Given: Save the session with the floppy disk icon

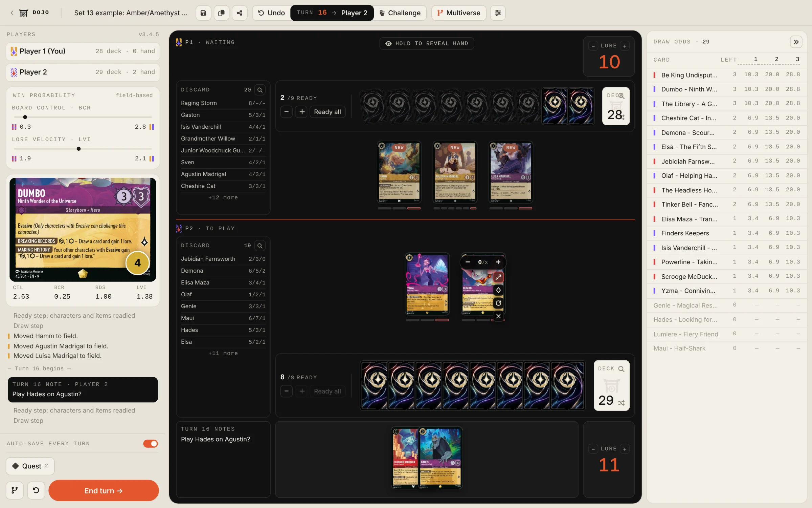Looking at the screenshot, I should point(203,13).
